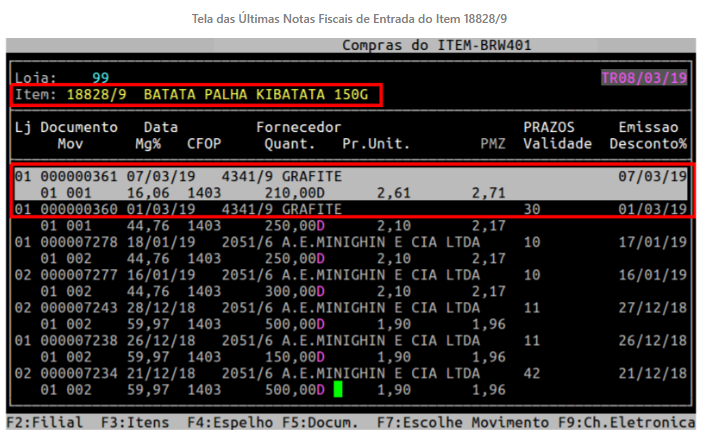Click the Fornecedor column header
Viewport: 707px width, 440px height.
coord(298,128)
